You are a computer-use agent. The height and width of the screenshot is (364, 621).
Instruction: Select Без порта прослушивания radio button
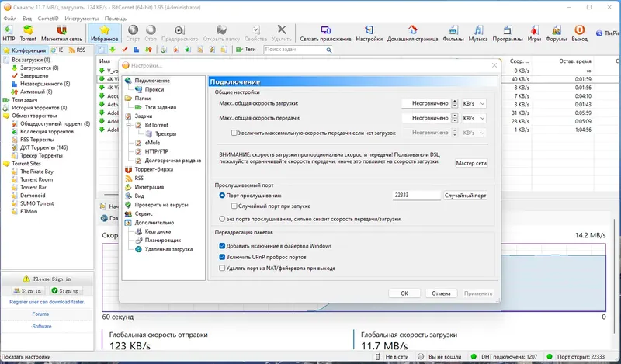pos(222,219)
